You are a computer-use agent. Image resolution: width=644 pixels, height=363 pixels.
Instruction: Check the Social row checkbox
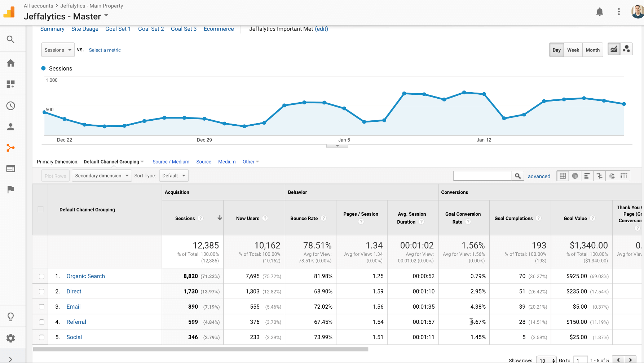coord(41,337)
